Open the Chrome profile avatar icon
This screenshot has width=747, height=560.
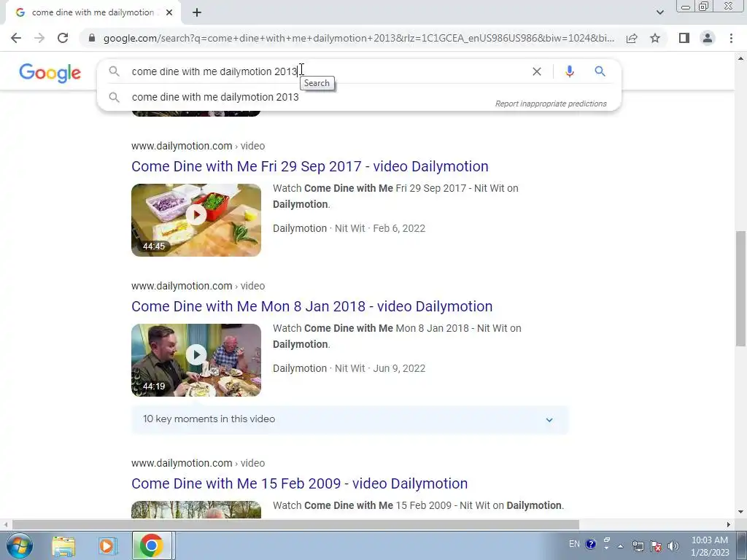pos(708,38)
